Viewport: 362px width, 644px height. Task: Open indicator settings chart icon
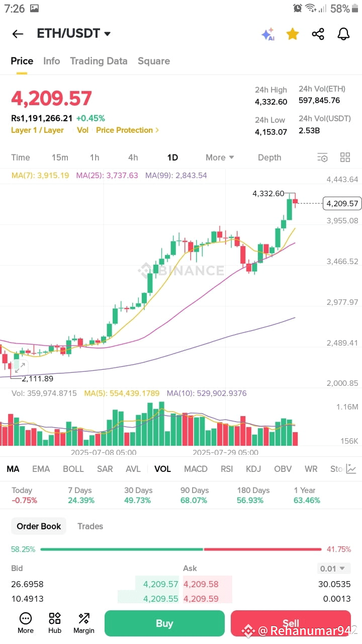pos(351,469)
